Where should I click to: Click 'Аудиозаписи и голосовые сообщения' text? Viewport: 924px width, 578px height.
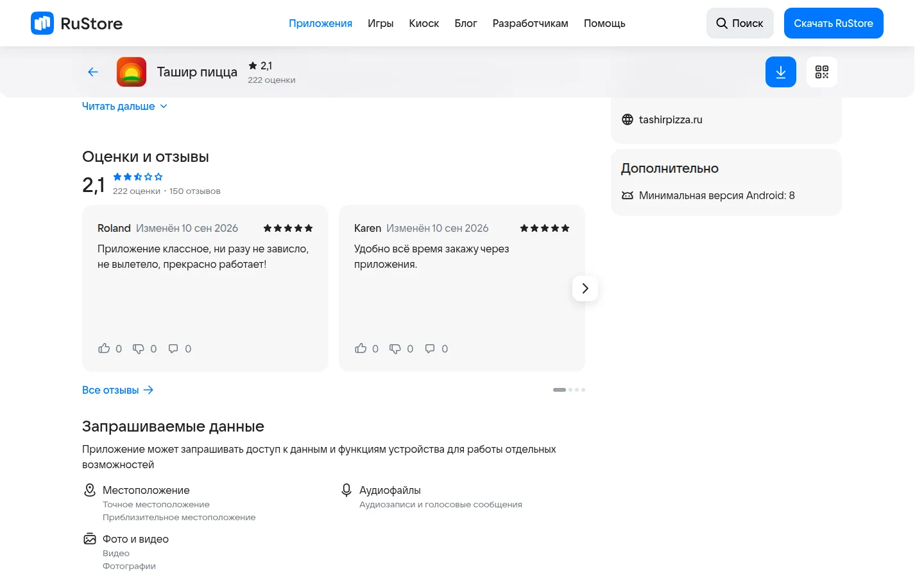(x=441, y=505)
